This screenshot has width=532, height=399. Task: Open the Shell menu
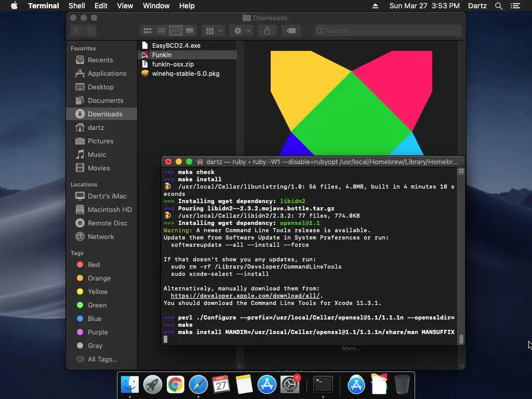77,6
